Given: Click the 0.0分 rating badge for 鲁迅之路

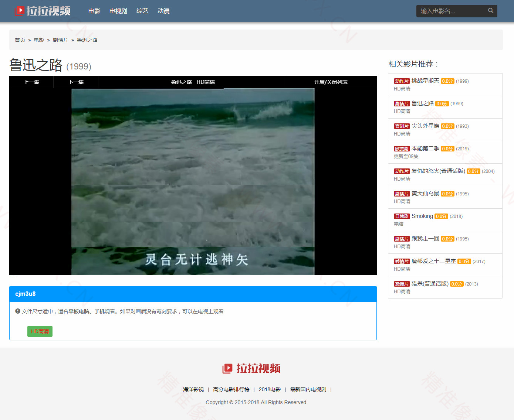Looking at the screenshot, I should 442,103.
